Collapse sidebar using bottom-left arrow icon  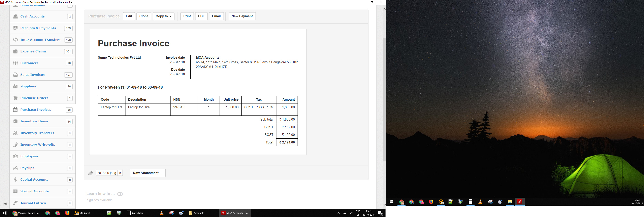point(5,204)
